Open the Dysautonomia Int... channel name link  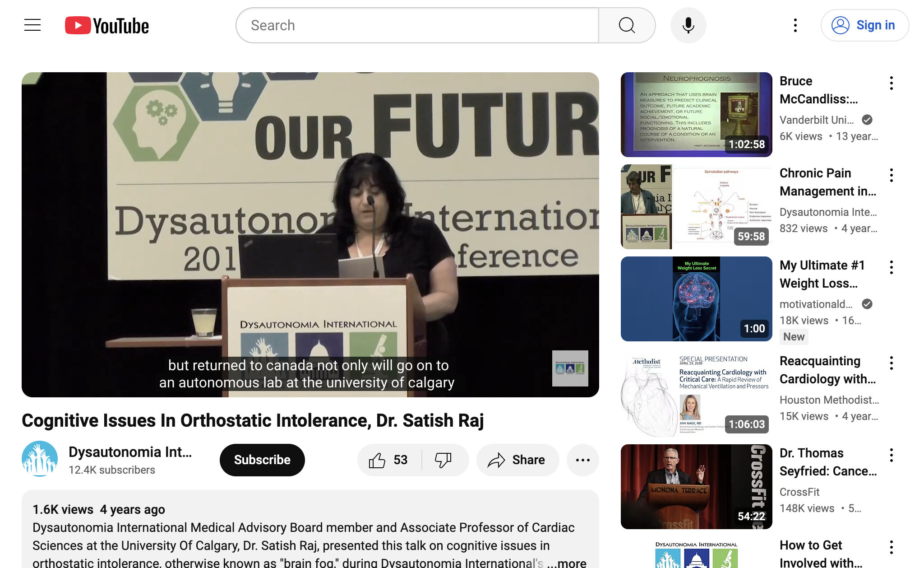[130, 452]
